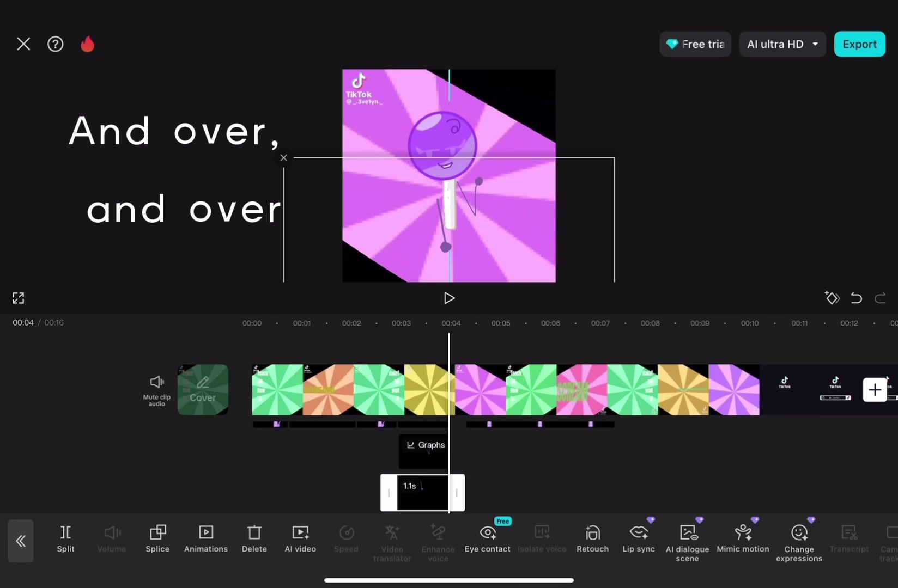The image size is (898, 588).
Task: Jump to 00:08 on the timeline ruler
Action: [650, 323]
